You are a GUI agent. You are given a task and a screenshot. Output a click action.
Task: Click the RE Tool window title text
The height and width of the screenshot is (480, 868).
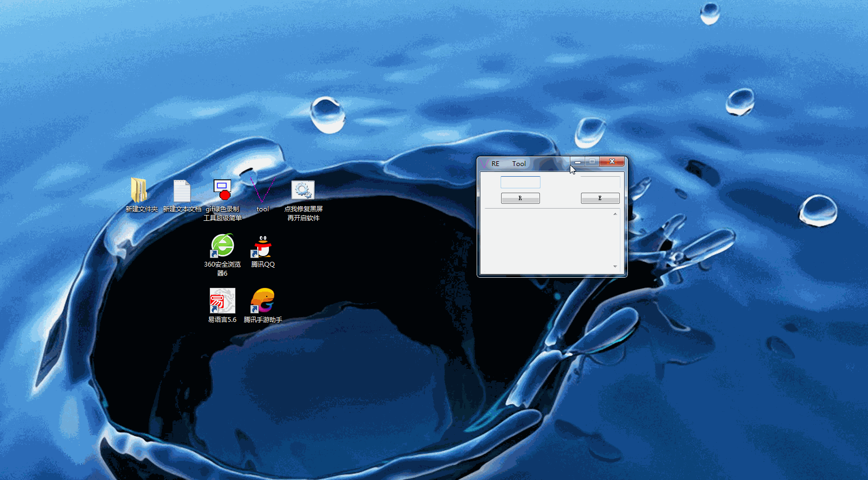click(x=509, y=164)
